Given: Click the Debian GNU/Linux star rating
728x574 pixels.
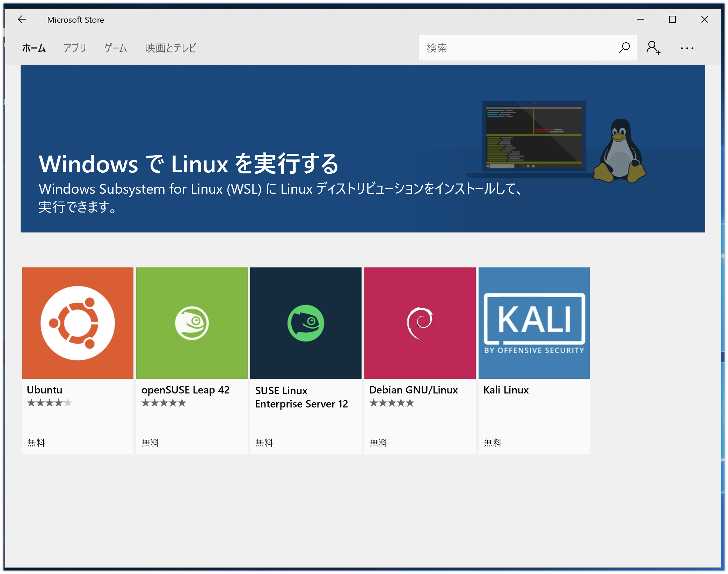Looking at the screenshot, I should (x=392, y=403).
